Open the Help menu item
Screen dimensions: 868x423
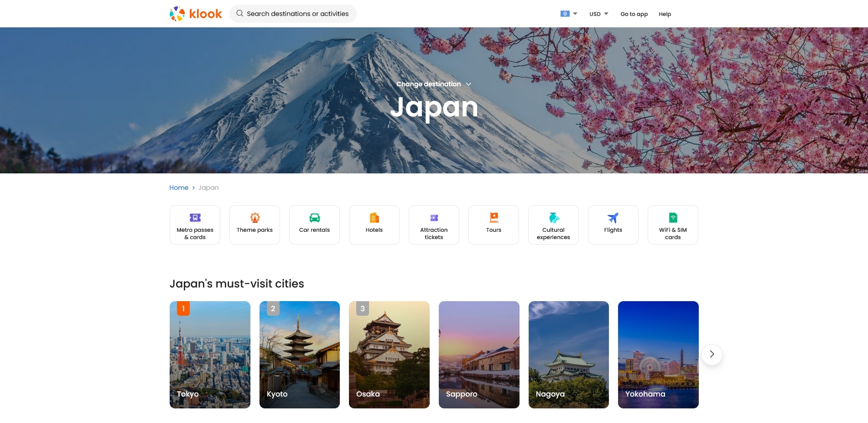(665, 14)
